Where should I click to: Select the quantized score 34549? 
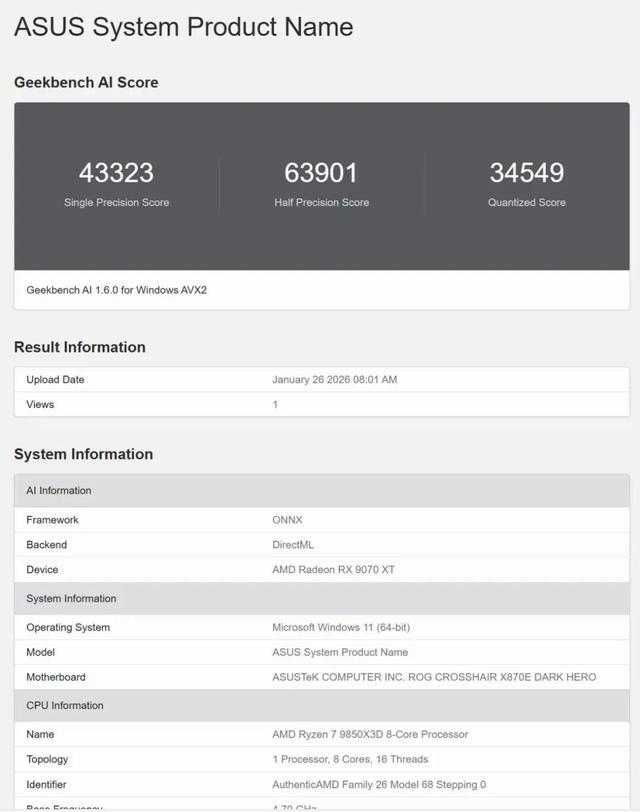point(527,172)
